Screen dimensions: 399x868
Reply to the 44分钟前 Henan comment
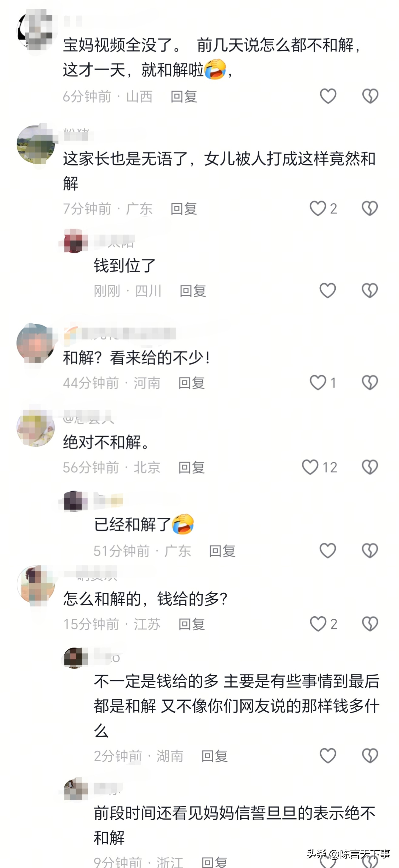click(191, 383)
